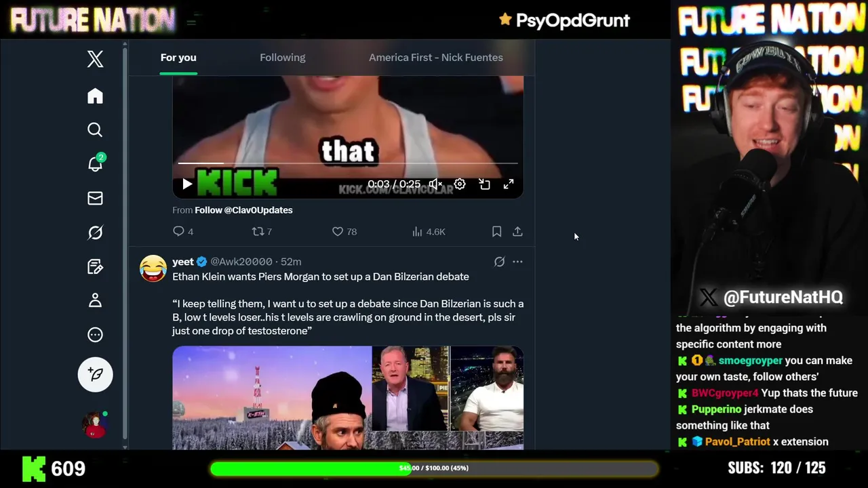This screenshot has height=488, width=868.
Task: Switch to America First - Nick Fuentes tab
Action: coord(436,58)
